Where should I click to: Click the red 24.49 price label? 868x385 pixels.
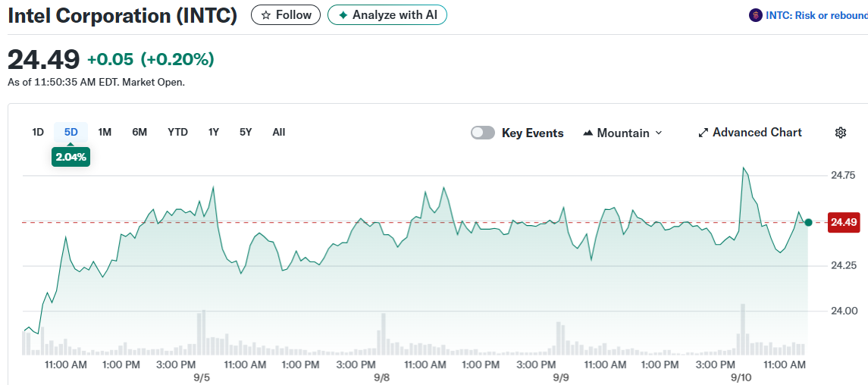(844, 222)
